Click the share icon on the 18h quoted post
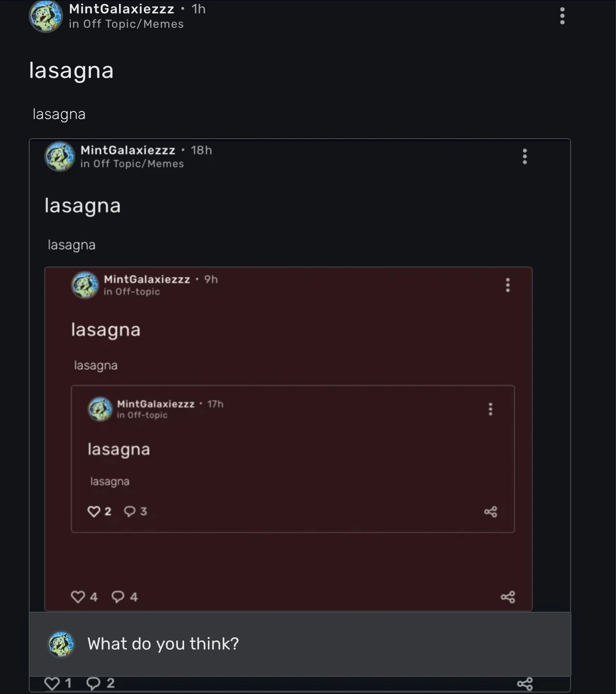This screenshot has height=694, width=616. click(x=509, y=597)
